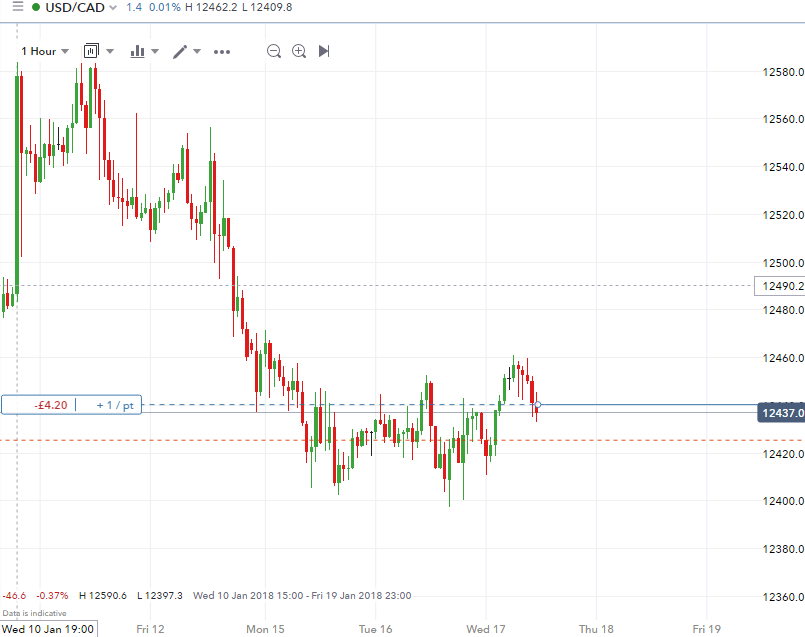805x637 pixels.
Task: Click the 12490.2 crosshair price label
Action: pyautogui.click(x=780, y=286)
